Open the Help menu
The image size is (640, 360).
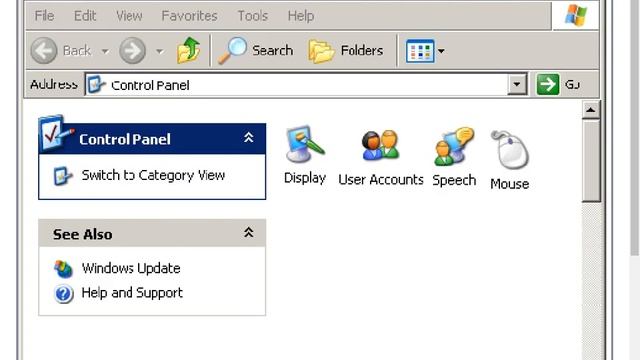click(x=301, y=16)
